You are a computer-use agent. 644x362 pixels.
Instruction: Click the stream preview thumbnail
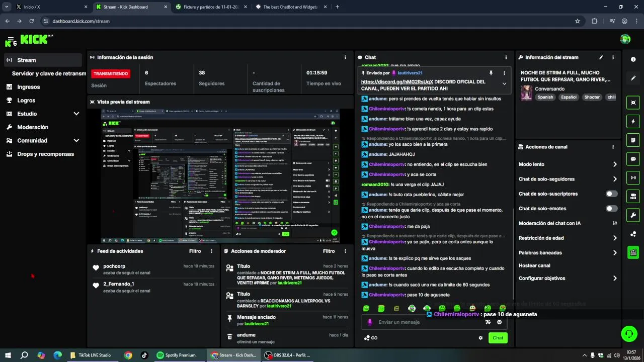coord(220,176)
